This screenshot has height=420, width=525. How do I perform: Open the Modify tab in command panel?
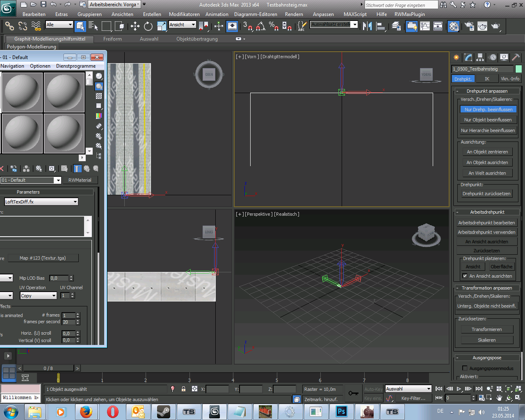[468, 57]
